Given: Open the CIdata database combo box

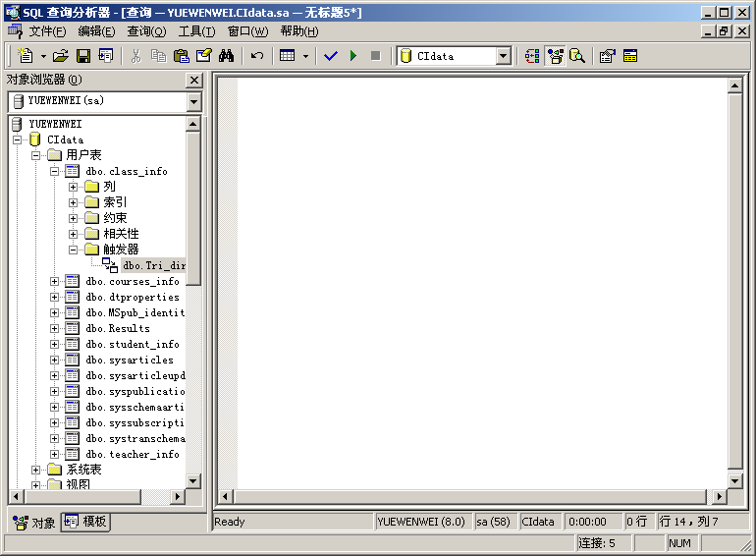Looking at the screenshot, I should 504,56.
